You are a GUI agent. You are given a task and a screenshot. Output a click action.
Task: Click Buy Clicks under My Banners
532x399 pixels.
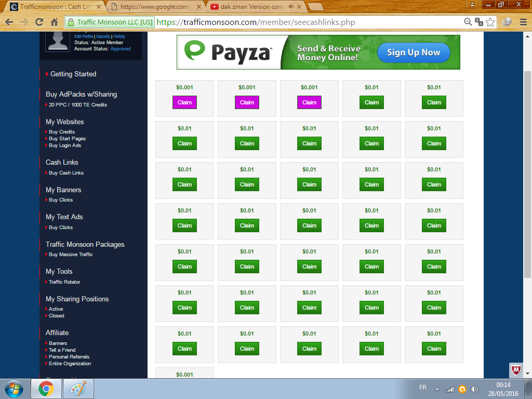(61, 200)
